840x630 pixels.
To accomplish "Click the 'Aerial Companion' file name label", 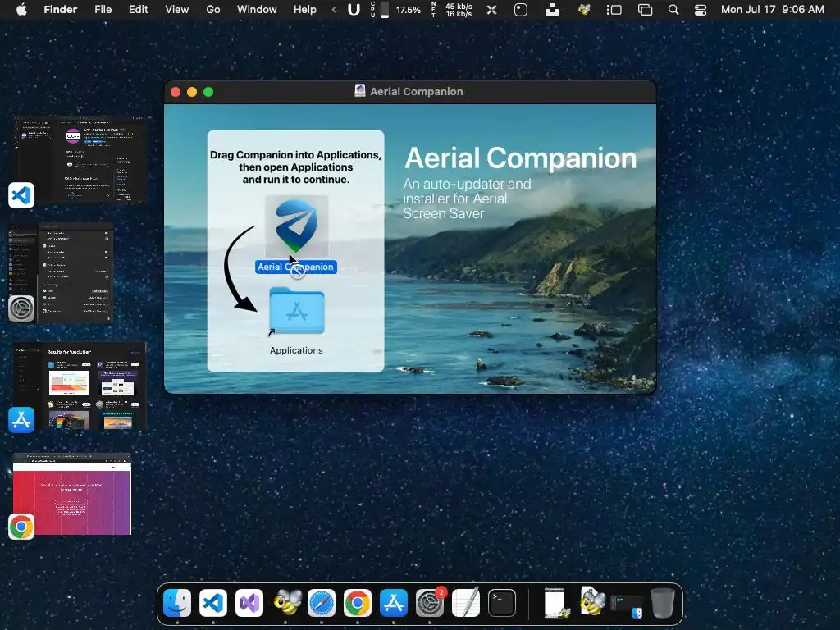I will (x=295, y=267).
